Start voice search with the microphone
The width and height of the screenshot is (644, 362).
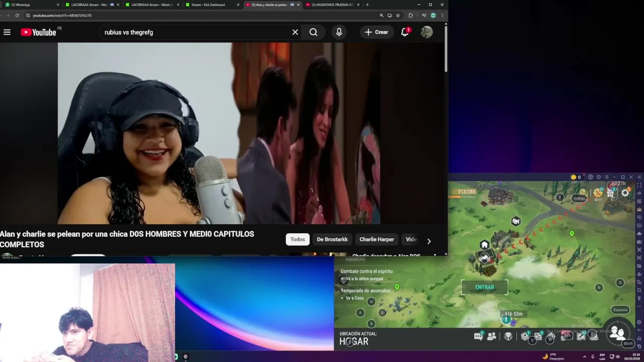click(339, 32)
